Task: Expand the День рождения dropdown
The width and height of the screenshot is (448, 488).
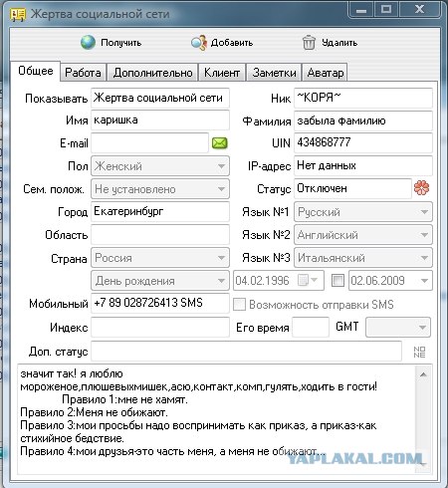Action: [160, 281]
